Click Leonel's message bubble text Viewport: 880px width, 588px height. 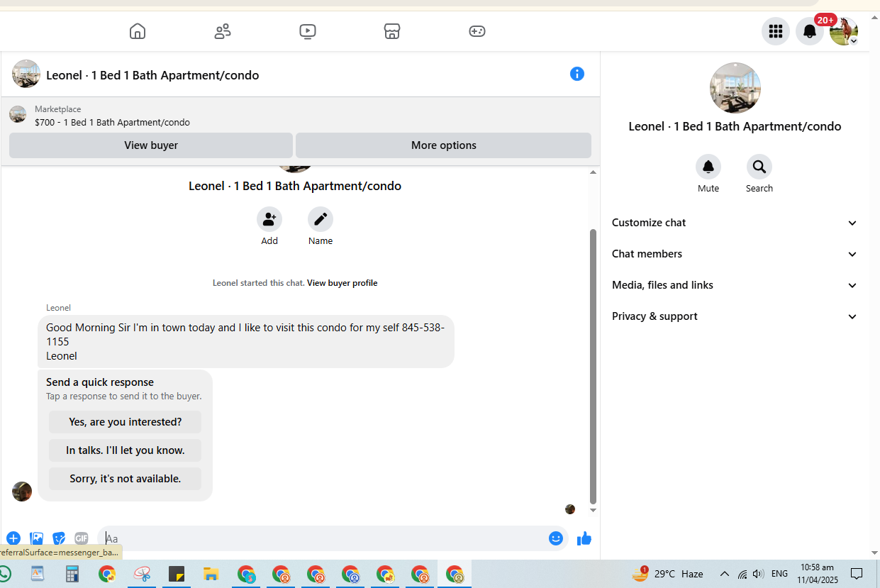tap(245, 342)
